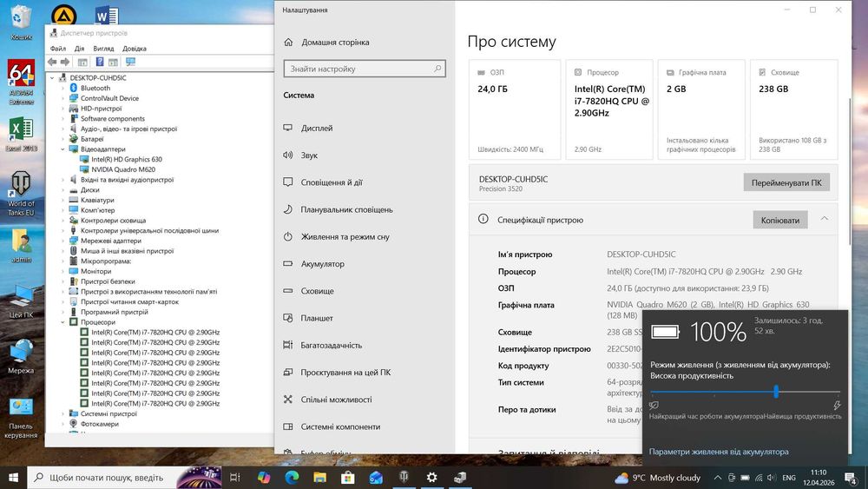
Task: Expand Bluetooth node in Device Manager
Action: click(x=62, y=88)
